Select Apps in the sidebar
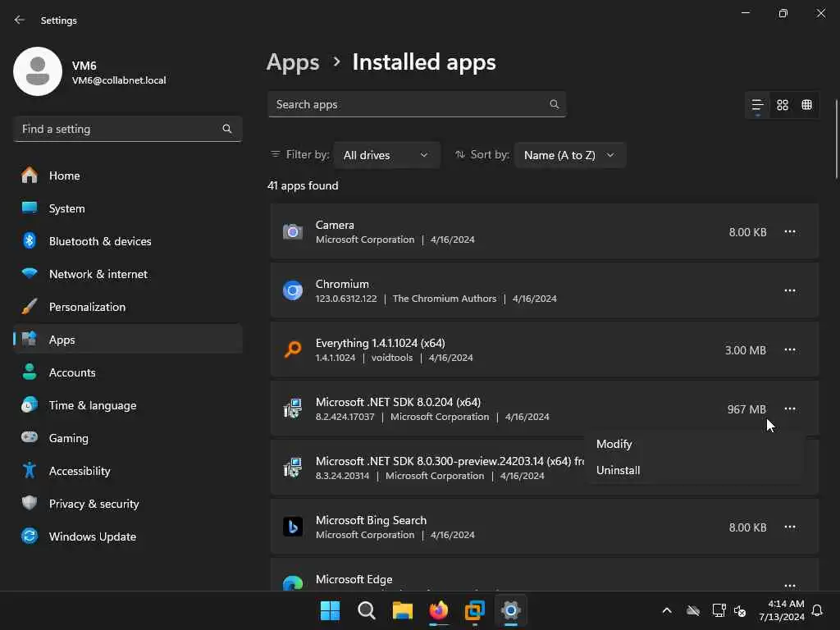This screenshot has width=840, height=630. 127,340
